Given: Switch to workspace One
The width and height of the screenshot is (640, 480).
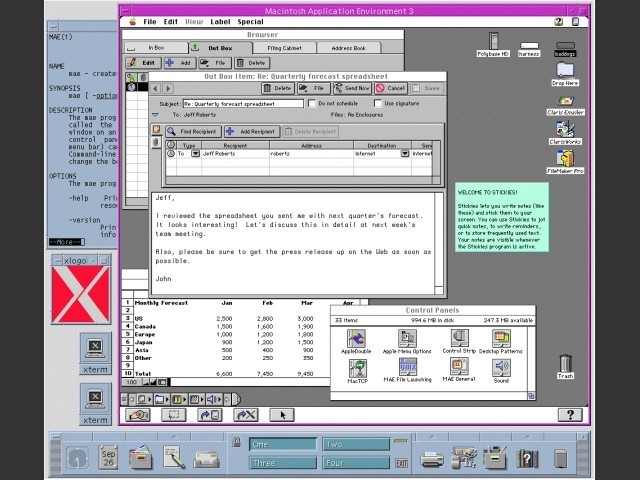Looking at the screenshot, I should point(283,444).
